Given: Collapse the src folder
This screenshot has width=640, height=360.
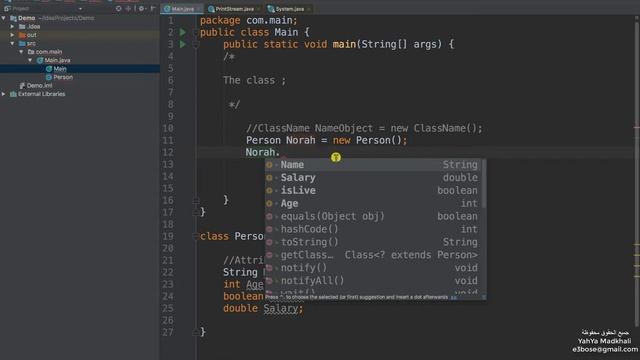Looking at the screenshot, I should click(12, 43).
